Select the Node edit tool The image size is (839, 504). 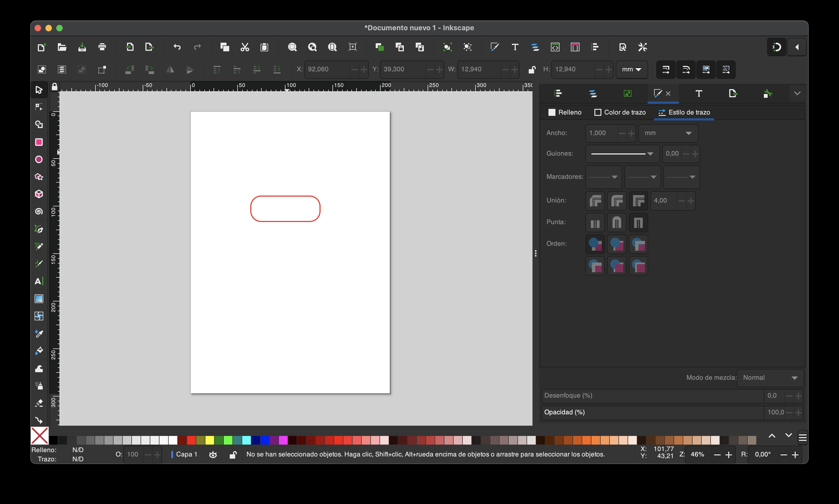point(39,107)
